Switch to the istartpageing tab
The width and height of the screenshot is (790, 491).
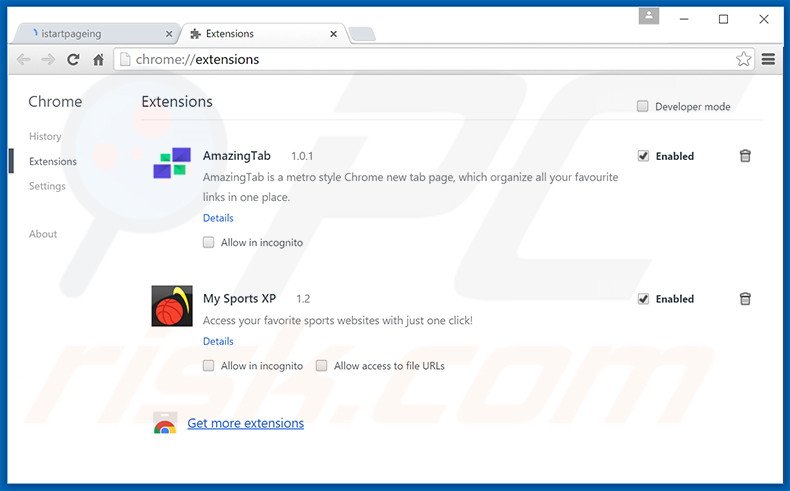[96, 34]
